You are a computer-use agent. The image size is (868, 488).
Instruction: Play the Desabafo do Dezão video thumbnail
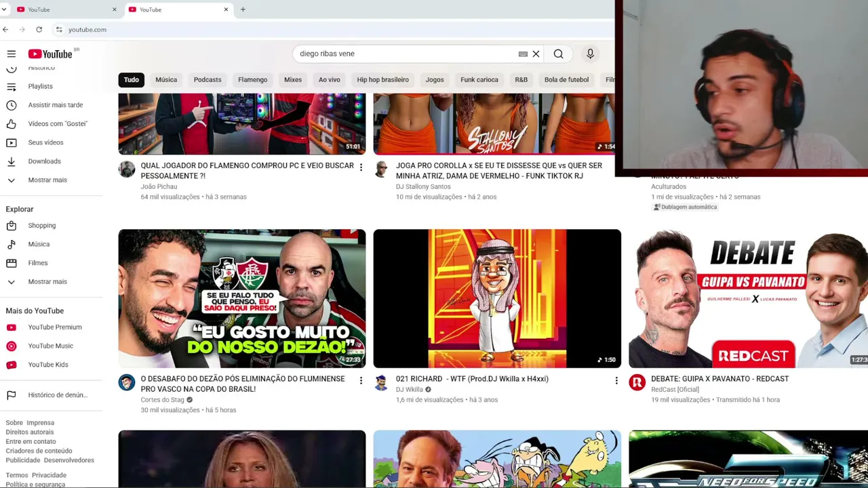click(x=242, y=299)
